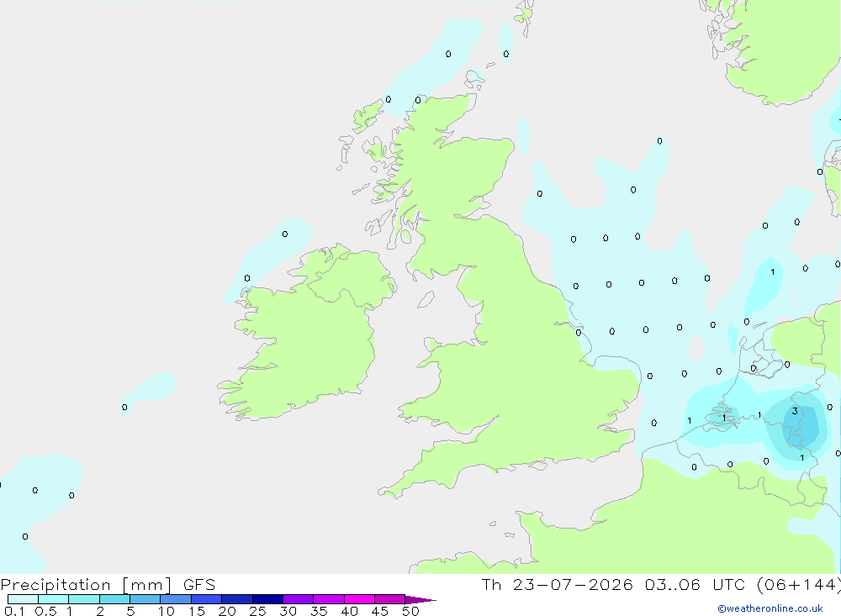Viewport: 841px width, 616px height.
Task: Click the 0.1–0.5 mm lightest legend swatch
Action: (23, 599)
